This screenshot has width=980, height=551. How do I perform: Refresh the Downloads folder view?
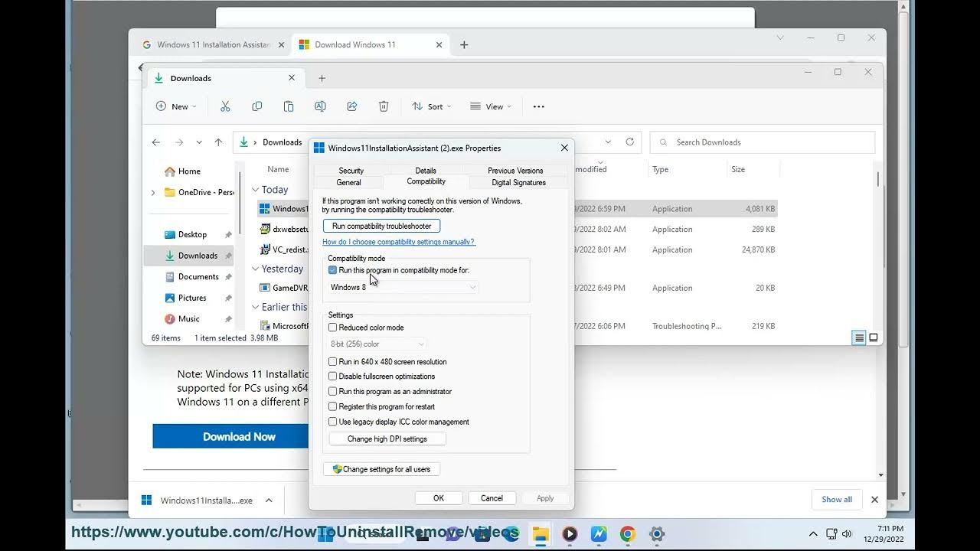tap(630, 142)
